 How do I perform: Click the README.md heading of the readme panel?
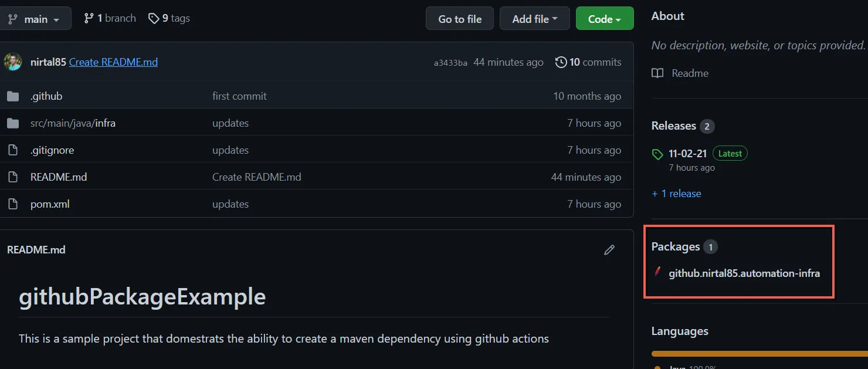[x=36, y=250]
